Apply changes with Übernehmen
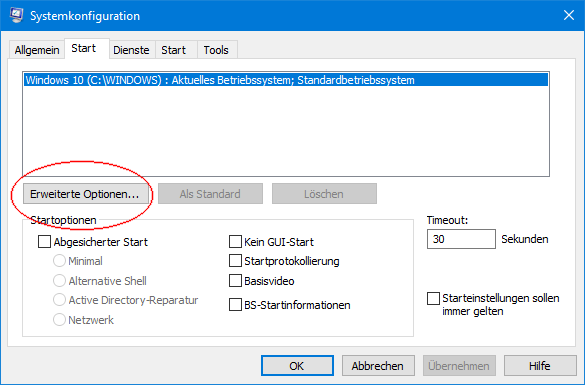585x385 pixels. tap(459, 366)
